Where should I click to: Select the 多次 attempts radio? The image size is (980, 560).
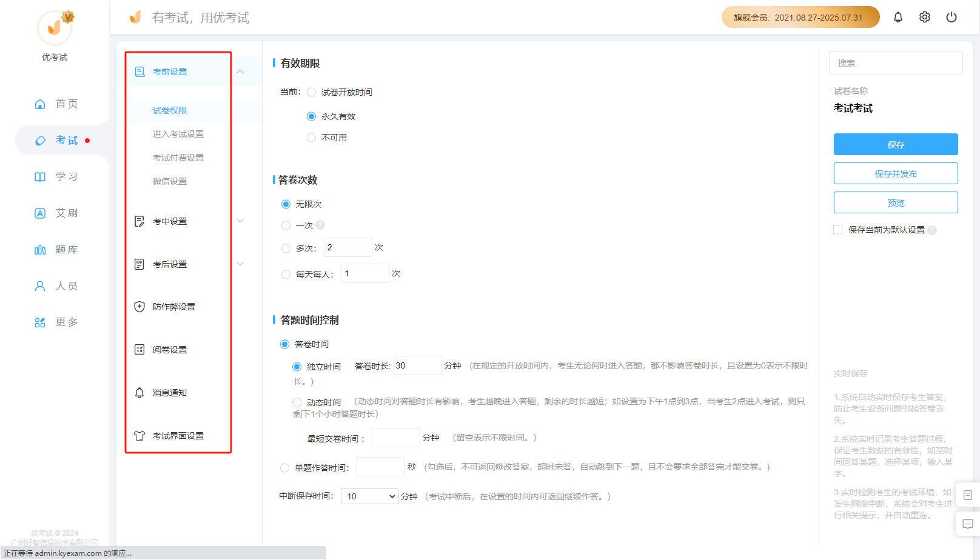(286, 248)
